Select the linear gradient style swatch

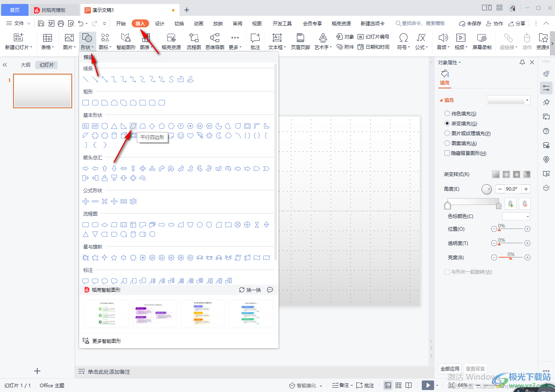click(496, 174)
